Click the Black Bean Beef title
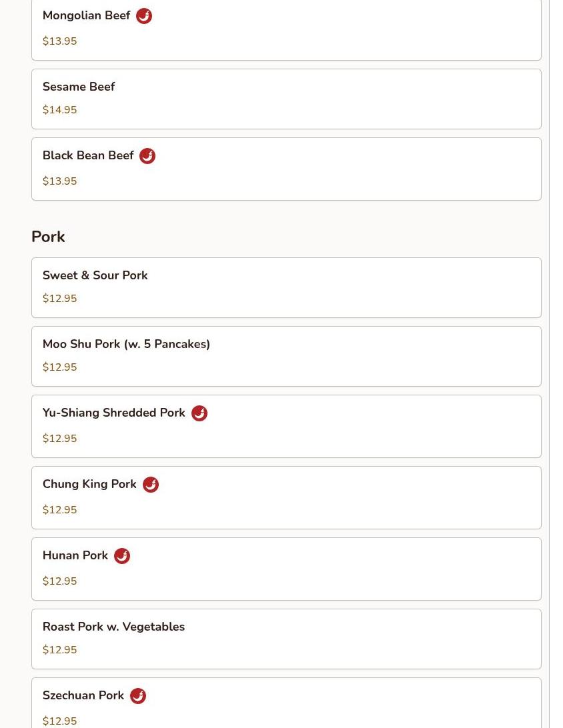 click(x=88, y=155)
